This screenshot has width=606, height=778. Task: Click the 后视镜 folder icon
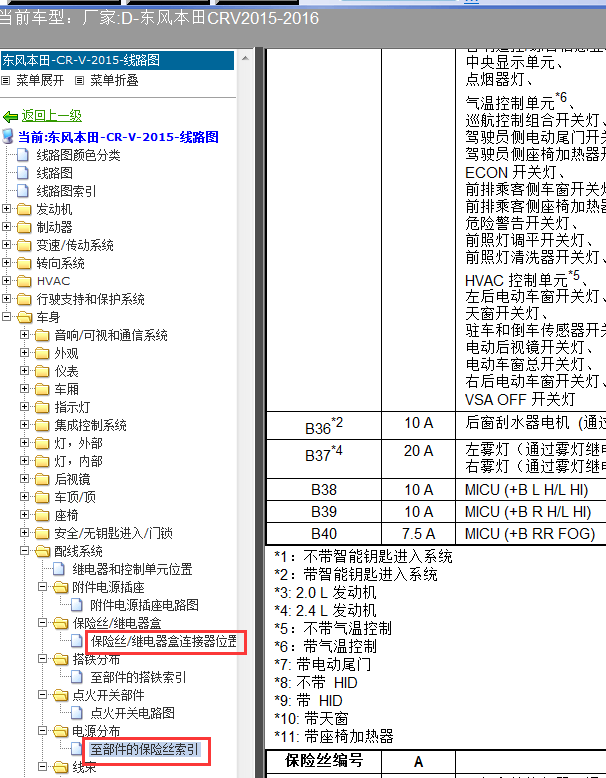tap(42, 479)
